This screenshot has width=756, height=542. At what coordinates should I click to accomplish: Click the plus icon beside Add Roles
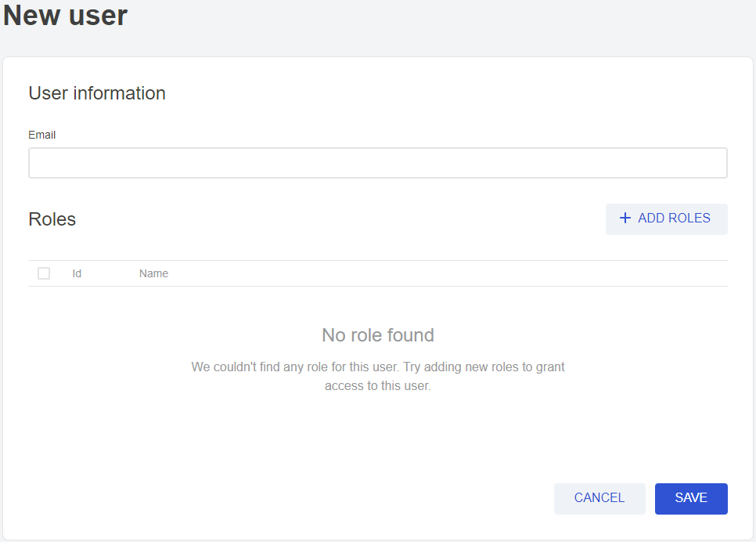point(625,219)
